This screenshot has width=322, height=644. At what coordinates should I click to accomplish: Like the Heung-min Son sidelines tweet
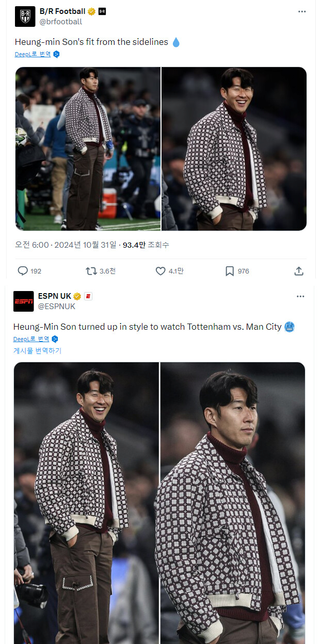tap(161, 271)
